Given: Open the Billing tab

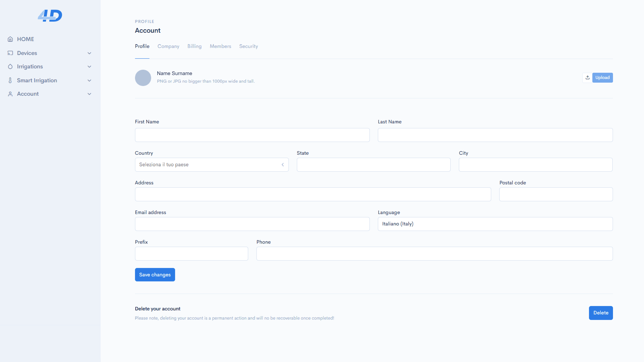Looking at the screenshot, I should pos(194,46).
